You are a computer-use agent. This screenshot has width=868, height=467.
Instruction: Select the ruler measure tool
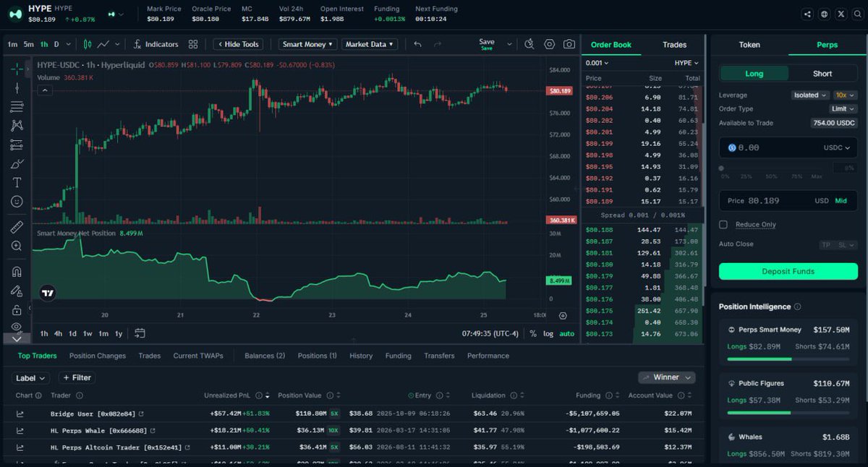(x=17, y=227)
